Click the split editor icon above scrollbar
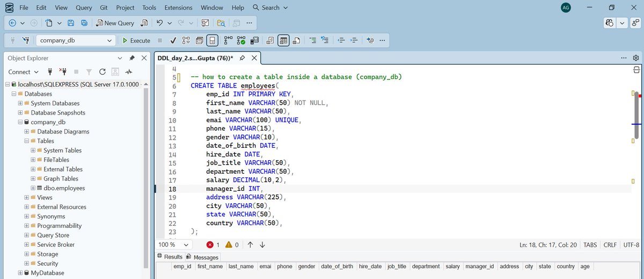This screenshot has width=644, height=279. [x=636, y=70]
